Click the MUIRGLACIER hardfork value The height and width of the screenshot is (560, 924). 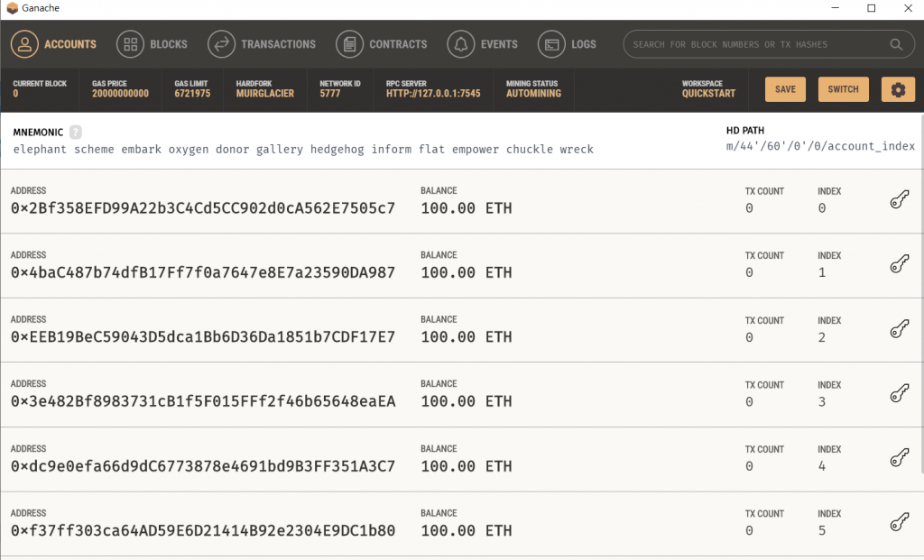pyautogui.click(x=265, y=94)
